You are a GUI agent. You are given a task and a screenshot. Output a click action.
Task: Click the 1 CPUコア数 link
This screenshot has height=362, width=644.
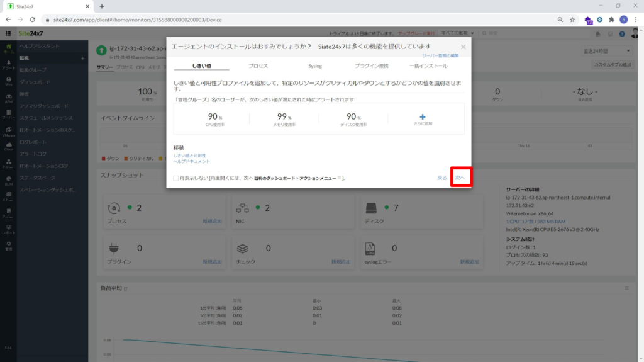(519, 222)
